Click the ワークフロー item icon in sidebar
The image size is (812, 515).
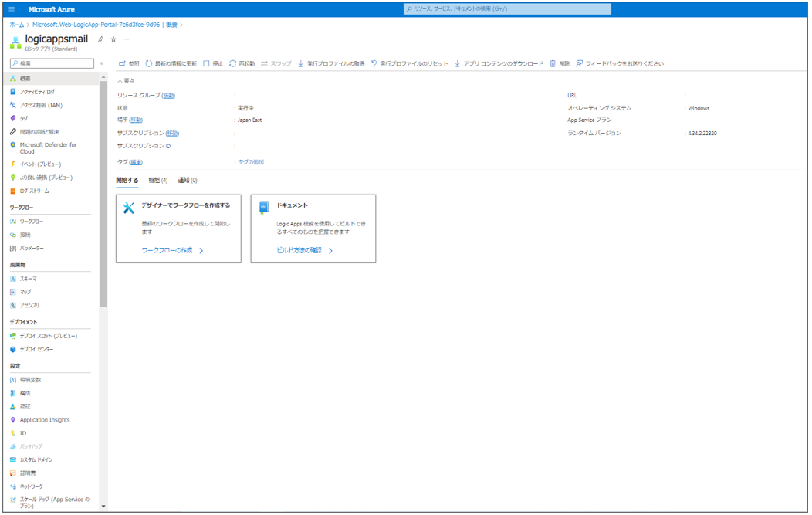coord(13,222)
